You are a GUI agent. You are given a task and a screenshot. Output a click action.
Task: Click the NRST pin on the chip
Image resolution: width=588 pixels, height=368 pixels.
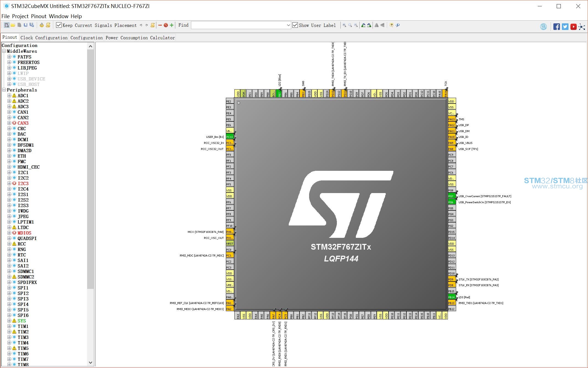point(230,244)
